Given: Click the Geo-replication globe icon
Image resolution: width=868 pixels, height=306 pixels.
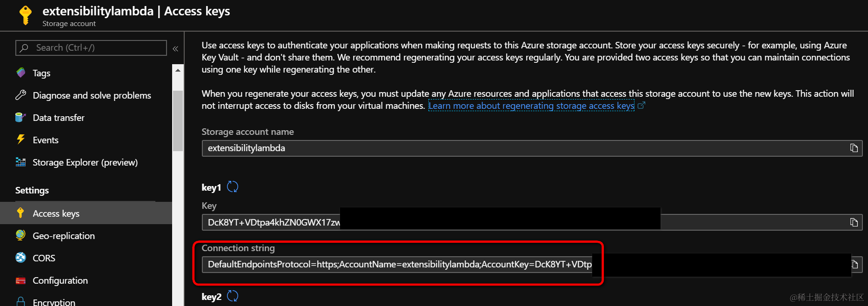Looking at the screenshot, I should (x=20, y=235).
